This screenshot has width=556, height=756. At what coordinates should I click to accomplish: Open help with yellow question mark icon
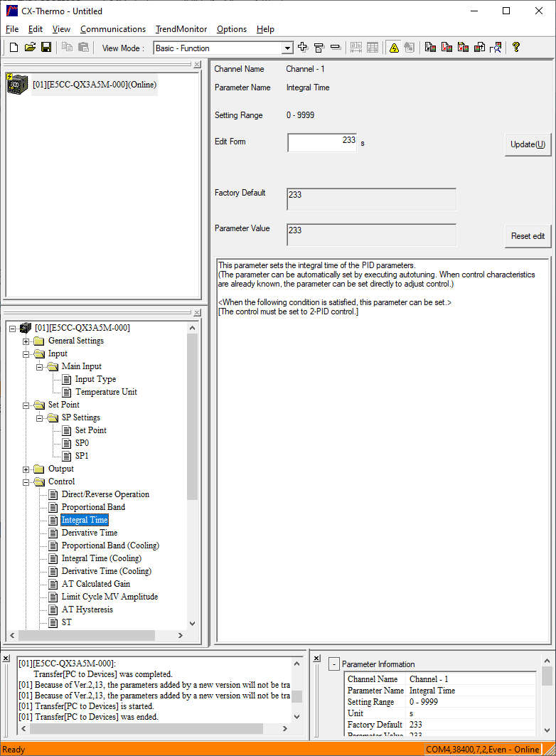coord(516,47)
